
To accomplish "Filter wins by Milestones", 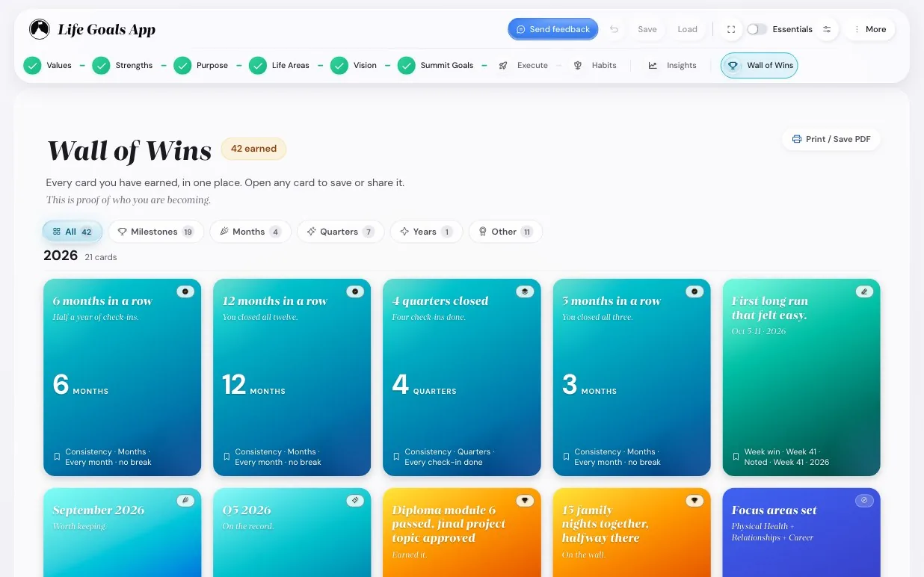I will [155, 232].
